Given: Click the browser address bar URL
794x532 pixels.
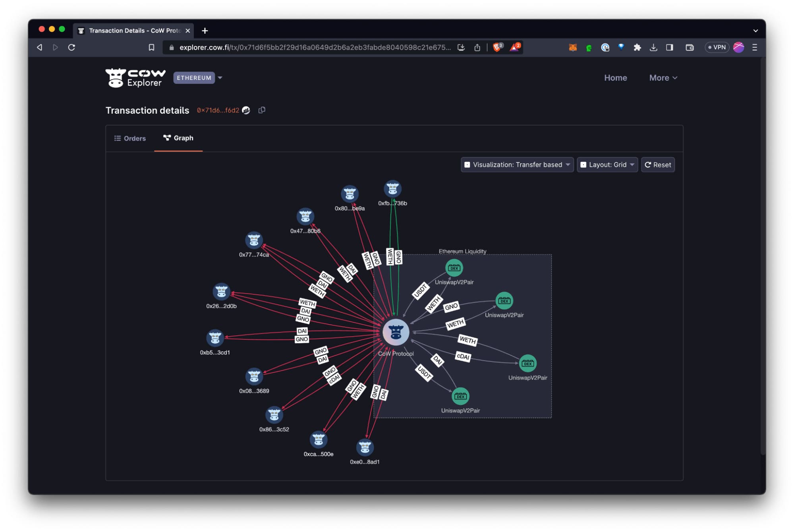Looking at the screenshot, I should (x=315, y=47).
